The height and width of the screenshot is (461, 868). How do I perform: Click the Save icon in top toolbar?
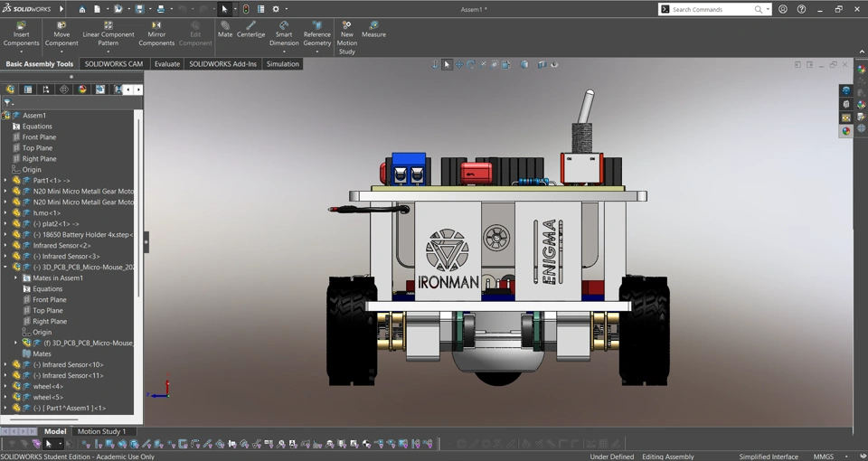139,9
